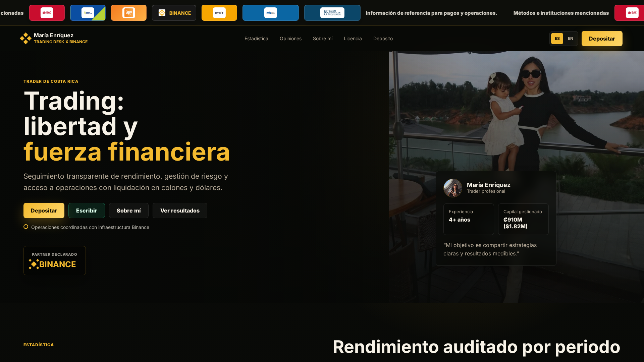The image size is (644, 362).
Task: Click the 'fuerza financiera' yellow headline text
Action: [x=127, y=152]
